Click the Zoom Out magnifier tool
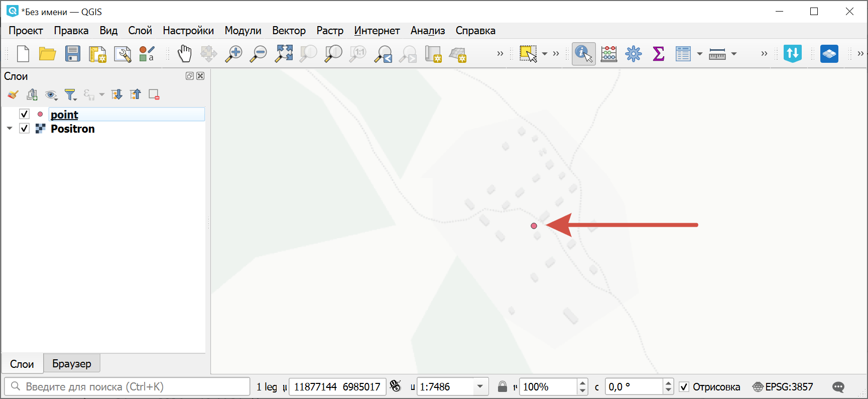Image resolution: width=868 pixels, height=399 pixels. pyautogui.click(x=259, y=53)
